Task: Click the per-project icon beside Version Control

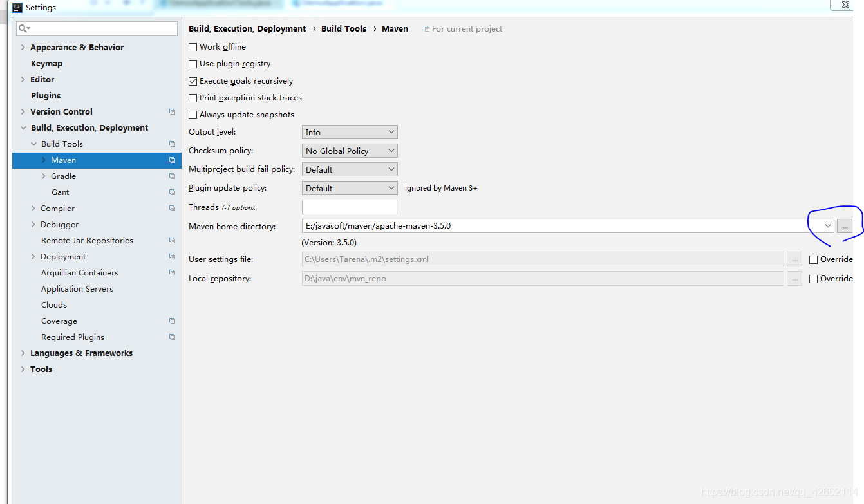Action: (172, 111)
